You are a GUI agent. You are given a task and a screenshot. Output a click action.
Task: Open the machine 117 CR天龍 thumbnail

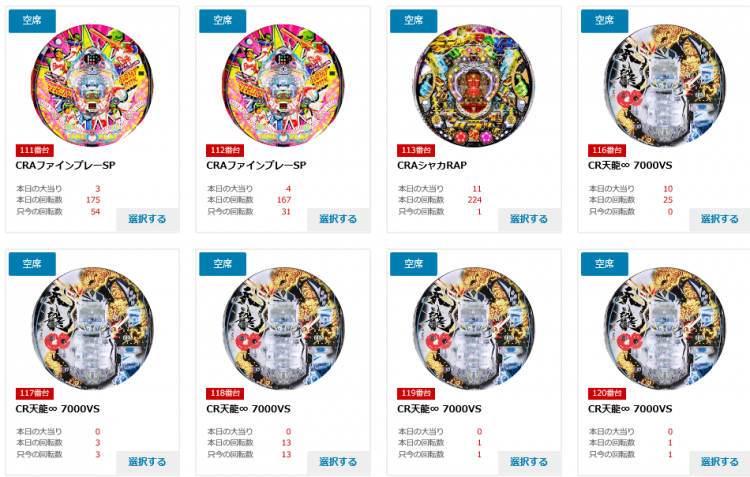pyautogui.click(x=92, y=329)
